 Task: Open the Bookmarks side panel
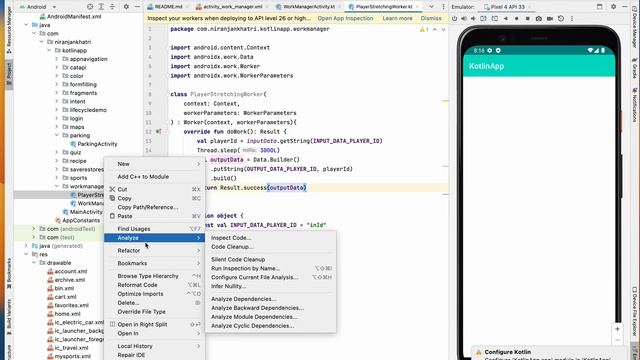(9, 273)
